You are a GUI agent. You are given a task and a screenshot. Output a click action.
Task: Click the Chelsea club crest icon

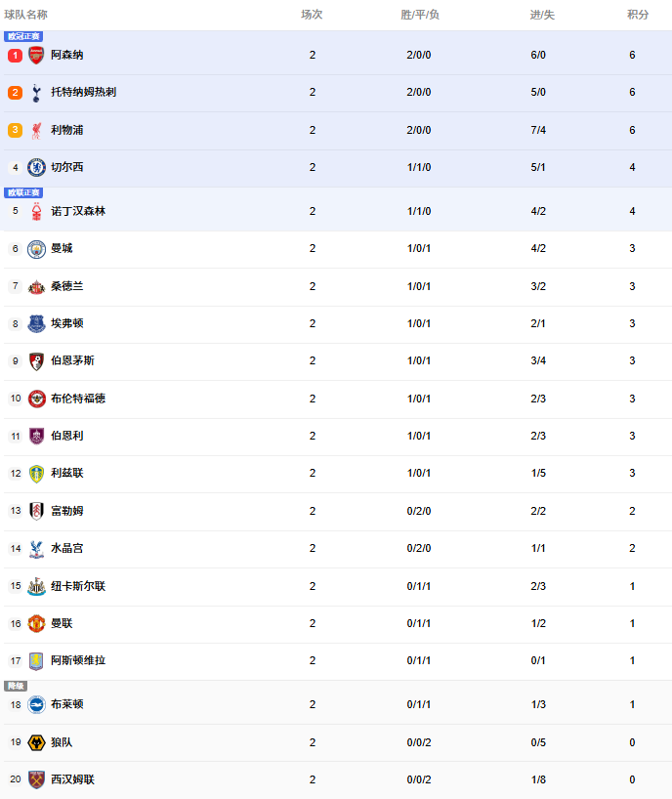(36, 167)
